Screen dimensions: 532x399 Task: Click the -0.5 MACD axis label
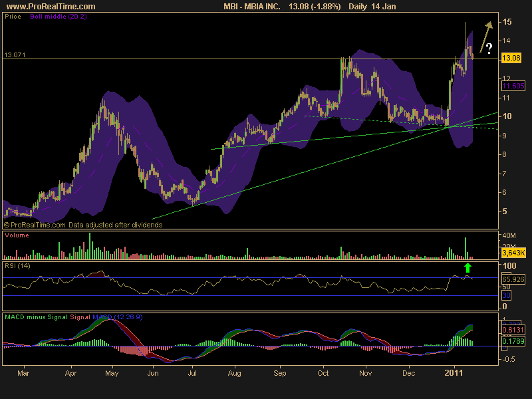click(507, 359)
